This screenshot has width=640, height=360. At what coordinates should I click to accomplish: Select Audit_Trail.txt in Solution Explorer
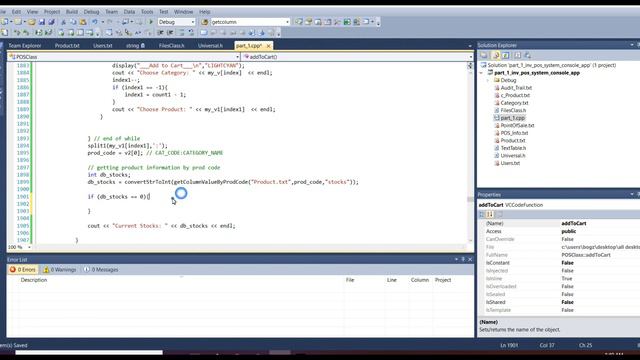coord(516,88)
